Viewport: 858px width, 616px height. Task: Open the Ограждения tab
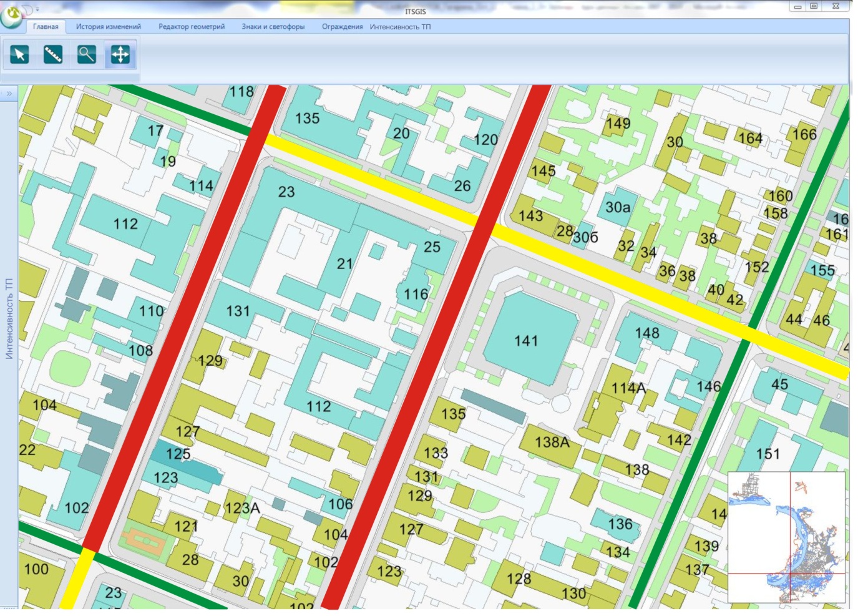[342, 27]
